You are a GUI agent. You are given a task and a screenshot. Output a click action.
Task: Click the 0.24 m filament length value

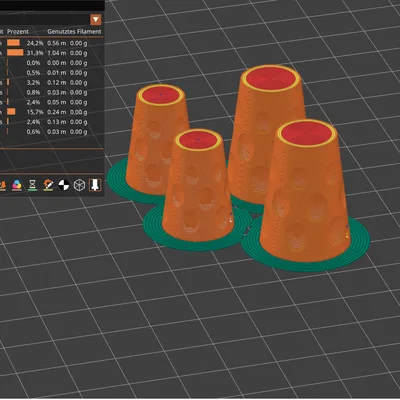pos(56,112)
